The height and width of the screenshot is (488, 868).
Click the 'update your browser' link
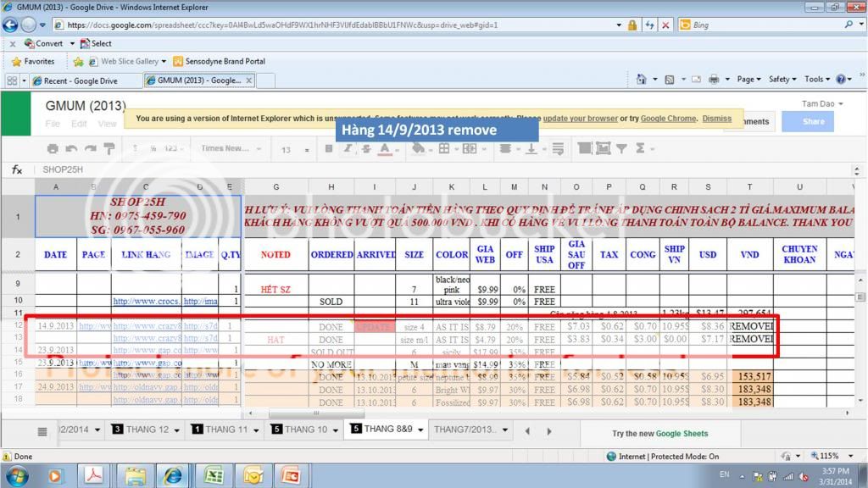[x=581, y=119]
